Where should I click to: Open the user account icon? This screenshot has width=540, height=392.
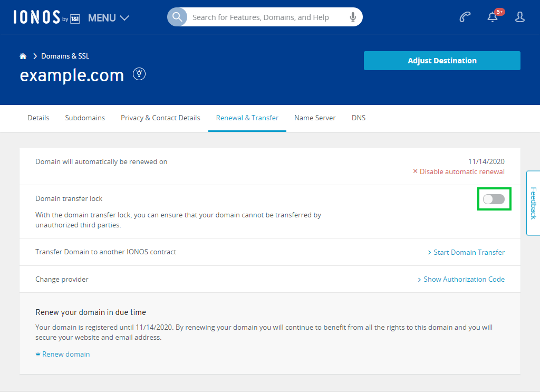click(x=519, y=17)
